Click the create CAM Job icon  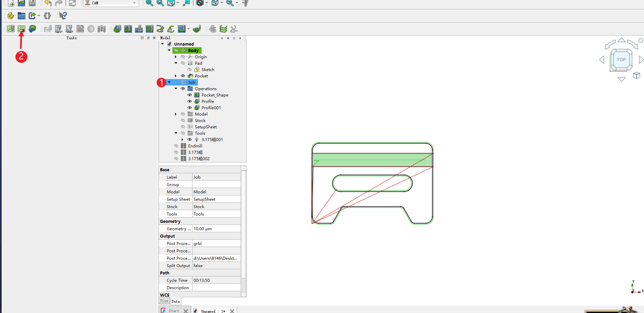pyautogui.click(x=11, y=29)
